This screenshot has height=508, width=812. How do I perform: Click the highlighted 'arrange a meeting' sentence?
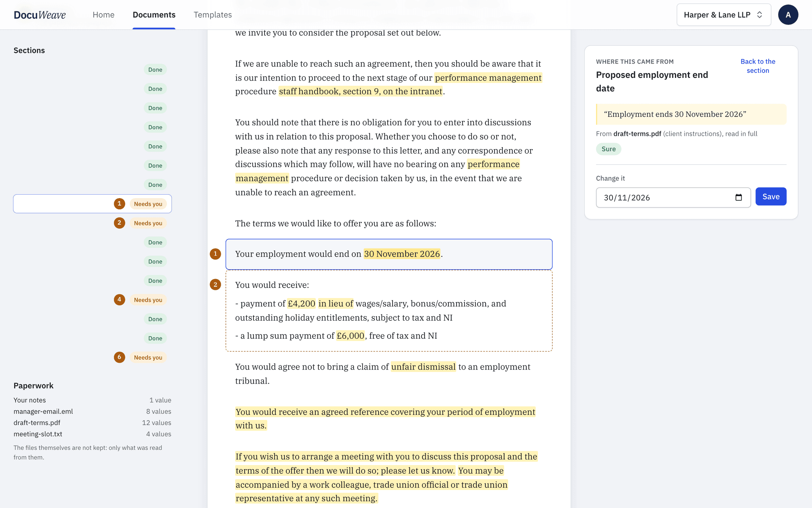[386, 464]
